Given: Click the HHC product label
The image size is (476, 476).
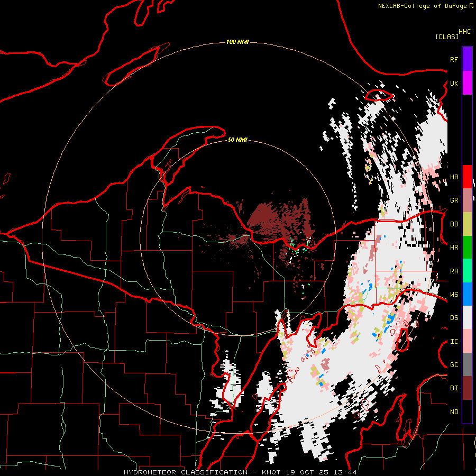Looking at the screenshot, I should click(465, 32).
